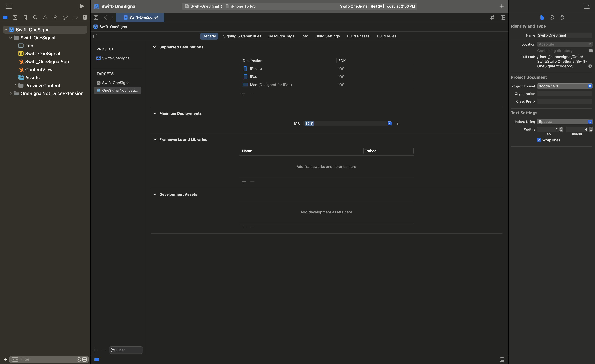The height and width of the screenshot is (364, 595).
Task: Expand the Preview Content folder
Action: coord(15,85)
